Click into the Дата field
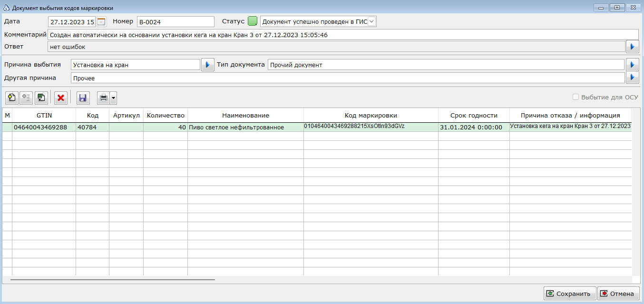The height and width of the screenshot is (304, 644). pyautogui.click(x=72, y=21)
